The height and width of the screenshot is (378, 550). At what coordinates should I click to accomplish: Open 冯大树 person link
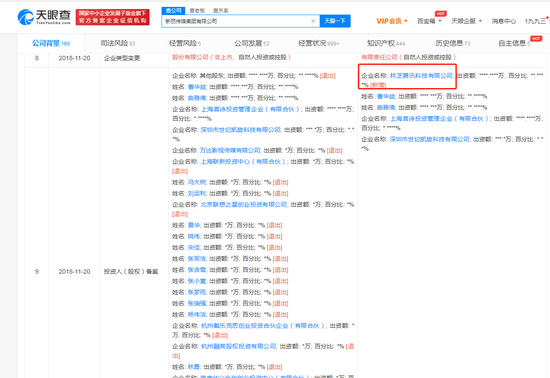(x=197, y=183)
